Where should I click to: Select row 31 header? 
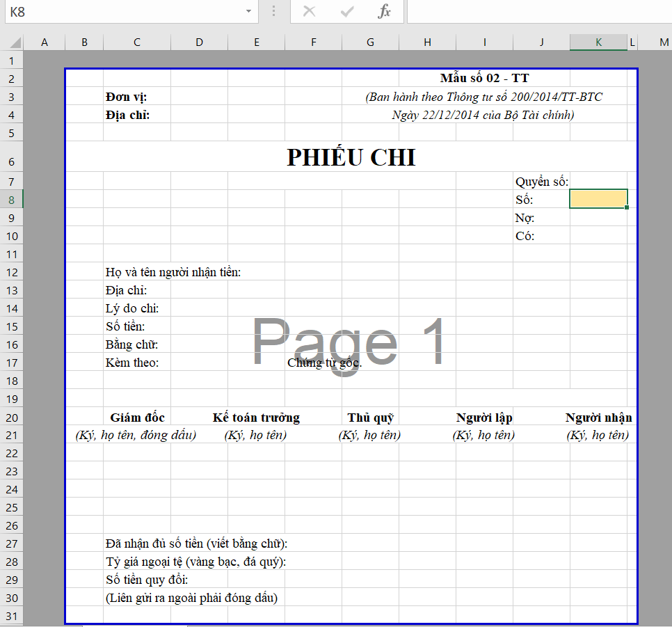tap(12, 616)
